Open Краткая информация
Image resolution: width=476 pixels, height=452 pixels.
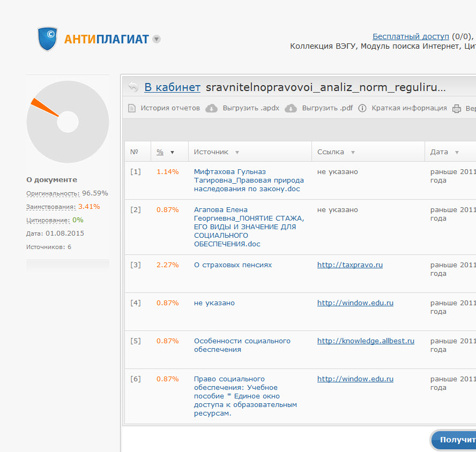409,108
